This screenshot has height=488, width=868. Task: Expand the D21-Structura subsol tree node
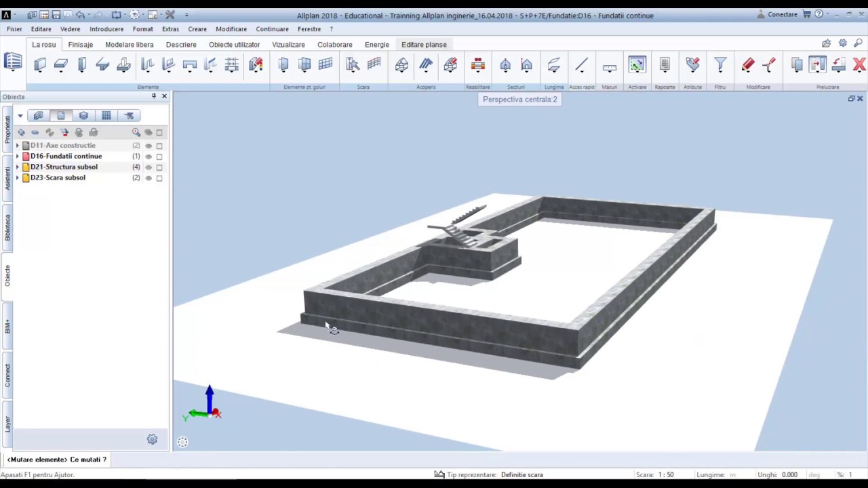[x=18, y=167]
